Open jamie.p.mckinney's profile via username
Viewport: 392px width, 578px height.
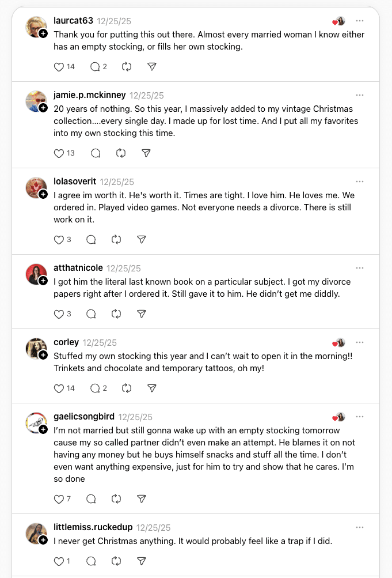coord(89,95)
